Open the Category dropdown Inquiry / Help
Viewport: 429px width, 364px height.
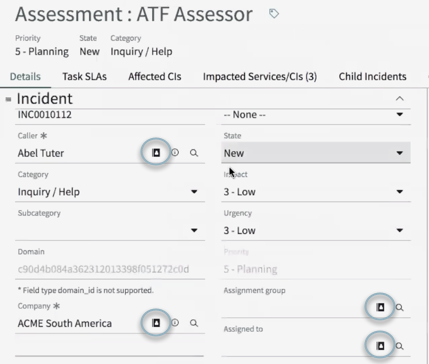pyautogui.click(x=110, y=192)
